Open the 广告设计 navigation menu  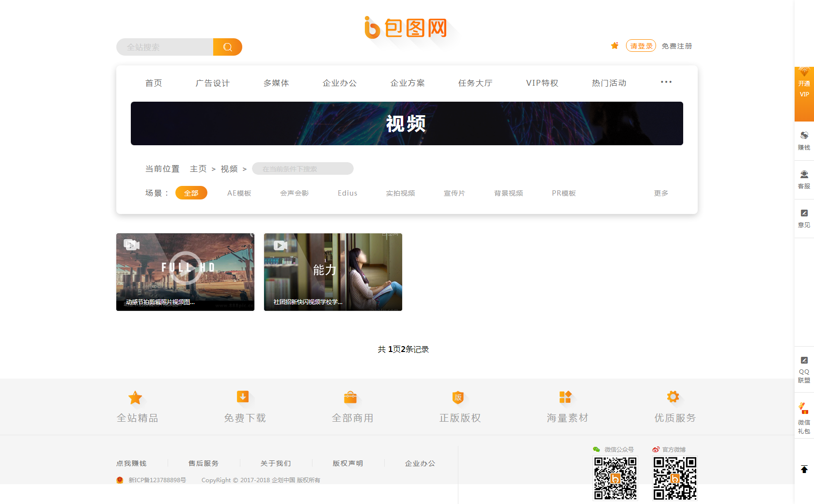point(213,83)
